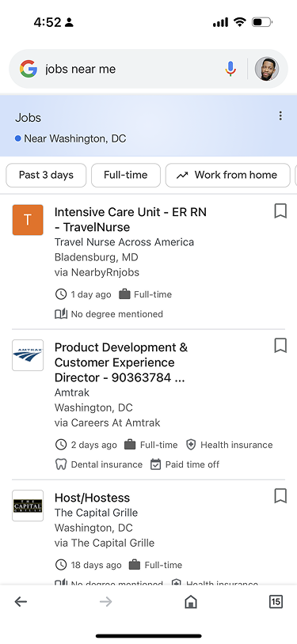This screenshot has height=644, width=297.
Task: Tap the orange T company logo
Action: (x=28, y=220)
